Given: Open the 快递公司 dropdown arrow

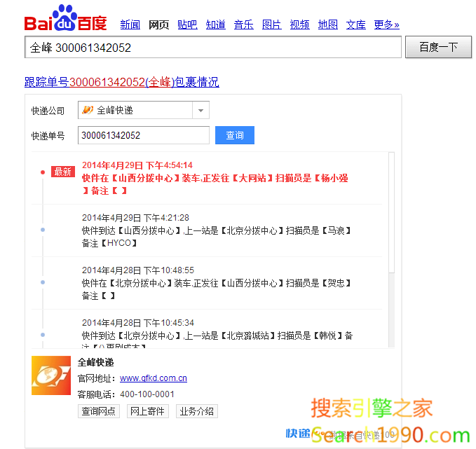Looking at the screenshot, I should pos(200,110).
